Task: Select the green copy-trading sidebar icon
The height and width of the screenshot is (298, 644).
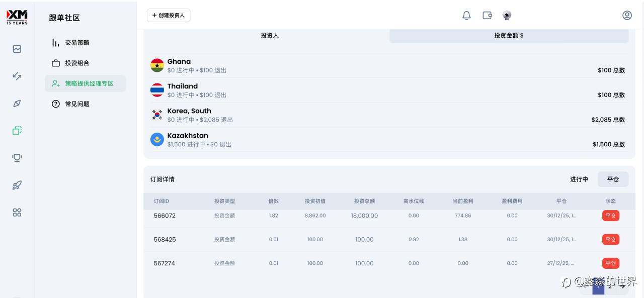Action: pyautogui.click(x=17, y=131)
